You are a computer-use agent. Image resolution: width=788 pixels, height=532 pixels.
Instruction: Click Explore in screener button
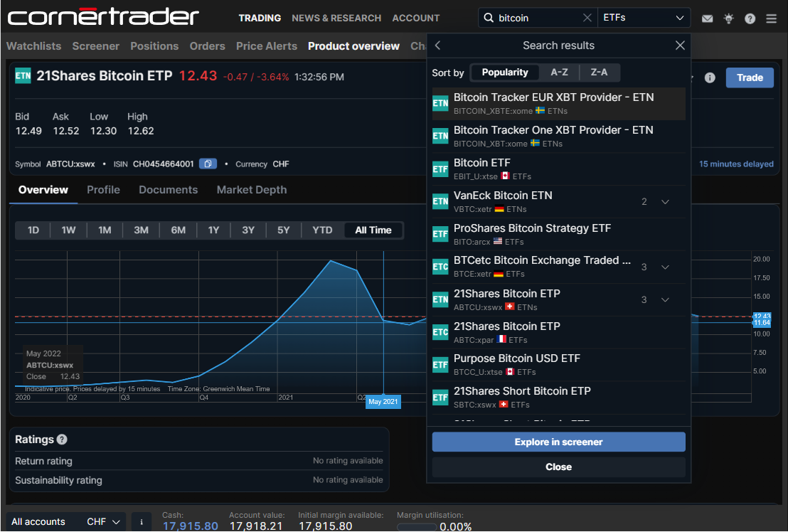pyautogui.click(x=559, y=442)
